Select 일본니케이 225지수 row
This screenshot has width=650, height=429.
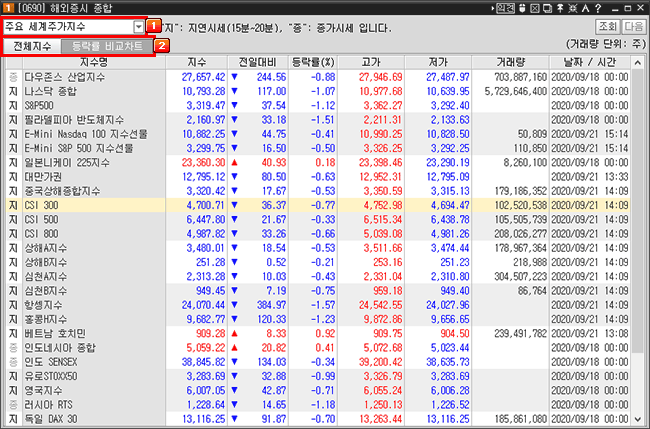[x=318, y=162]
